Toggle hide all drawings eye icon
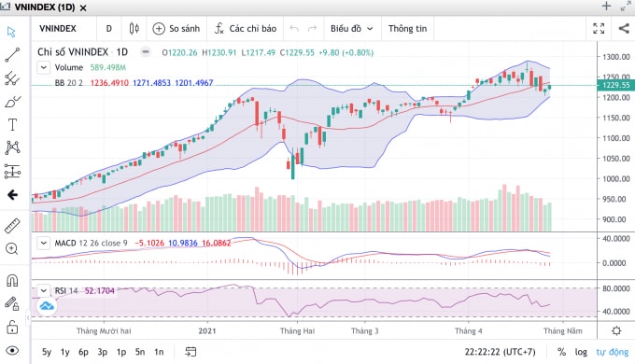The height and width of the screenshot is (364, 635). click(12, 351)
